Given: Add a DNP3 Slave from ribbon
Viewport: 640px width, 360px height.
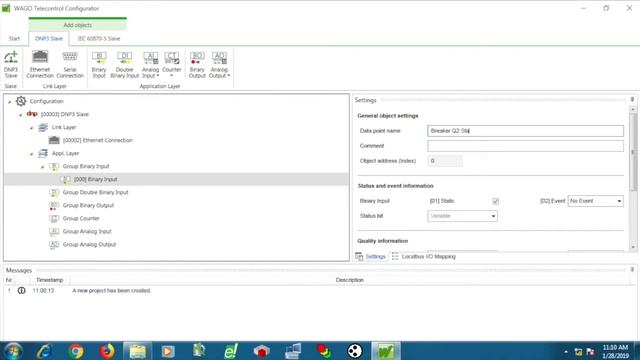Looking at the screenshot, I should 11,64.
